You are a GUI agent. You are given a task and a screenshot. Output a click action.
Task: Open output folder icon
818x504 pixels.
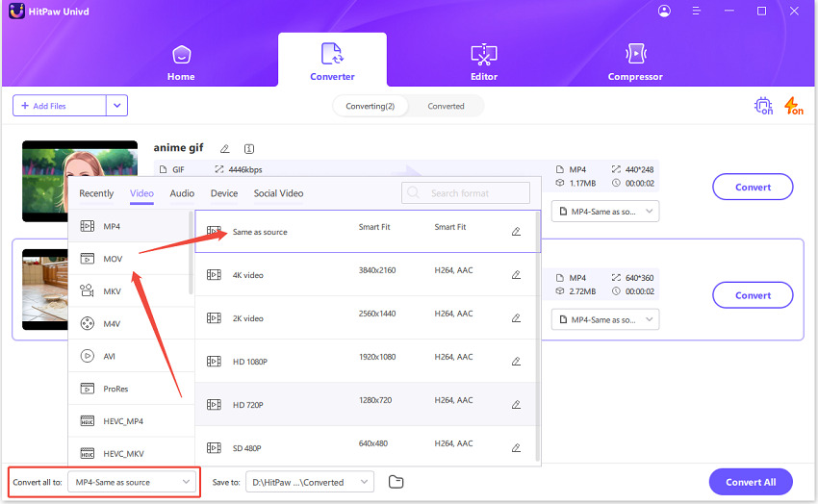[x=396, y=482]
